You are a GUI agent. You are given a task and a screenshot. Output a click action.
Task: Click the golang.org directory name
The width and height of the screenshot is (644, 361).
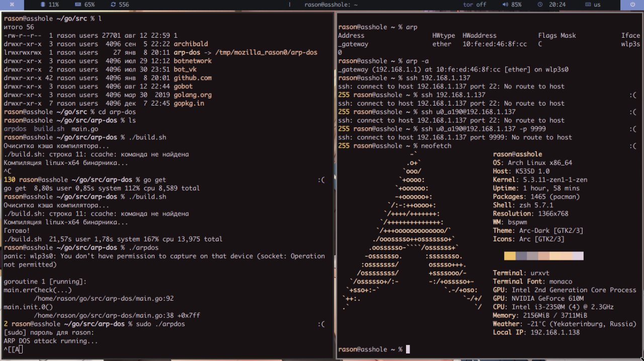pos(193,95)
